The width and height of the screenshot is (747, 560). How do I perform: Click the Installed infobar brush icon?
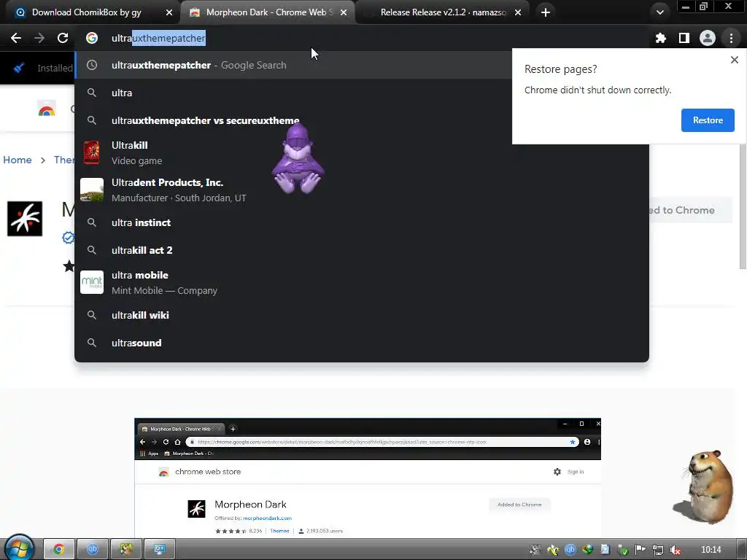tap(19, 68)
